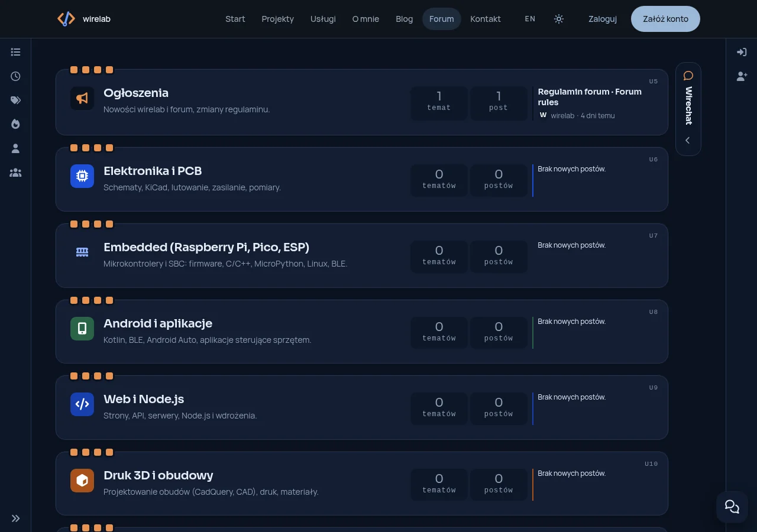Open the categories list icon in left sidebar
The width and height of the screenshot is (757, 532).
coord(16,52)
